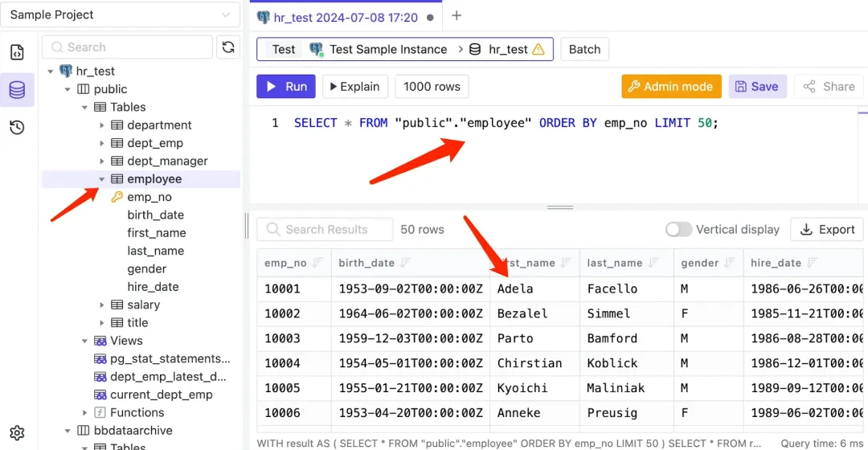
Task: Add a new SQL editor tab
Action: [457, 16]
